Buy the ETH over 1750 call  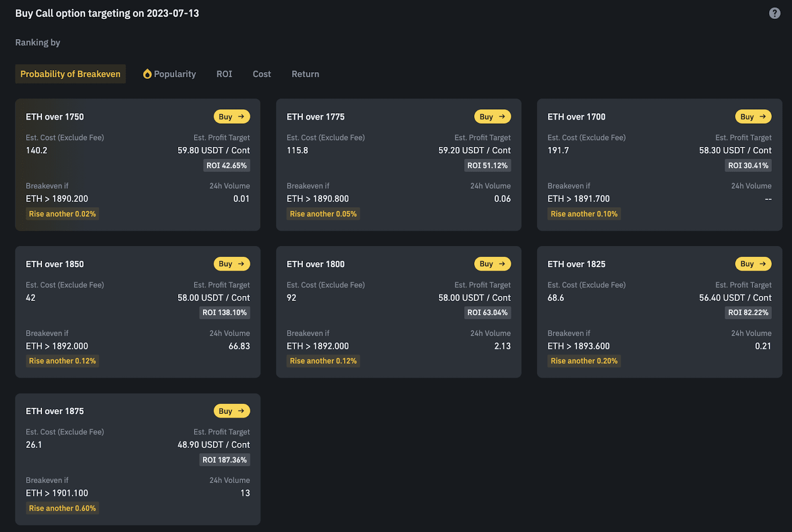[232, 117]
